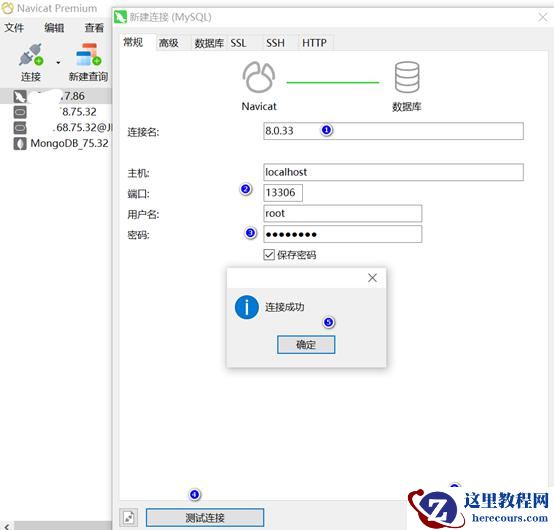Expand the Connection dropdown arrow
The width and height of the screenshot is (554, 530).
tap(58, 63)
